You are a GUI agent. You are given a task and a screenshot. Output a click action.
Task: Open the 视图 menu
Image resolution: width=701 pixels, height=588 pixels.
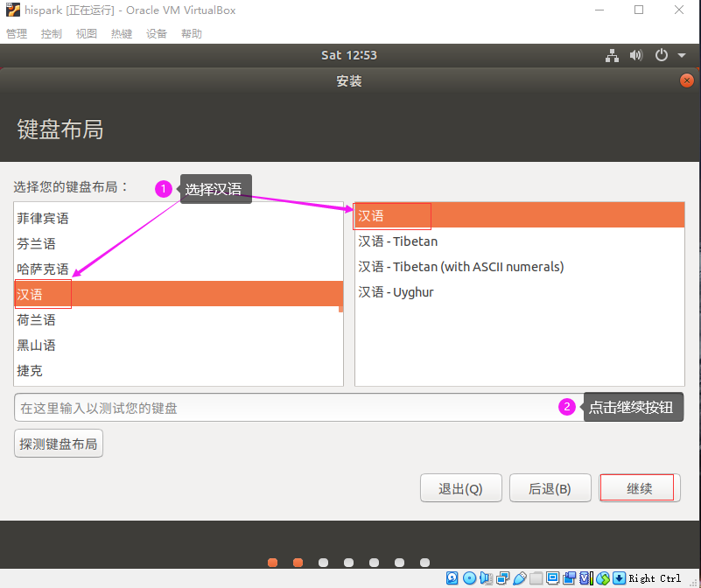(87, 33)
